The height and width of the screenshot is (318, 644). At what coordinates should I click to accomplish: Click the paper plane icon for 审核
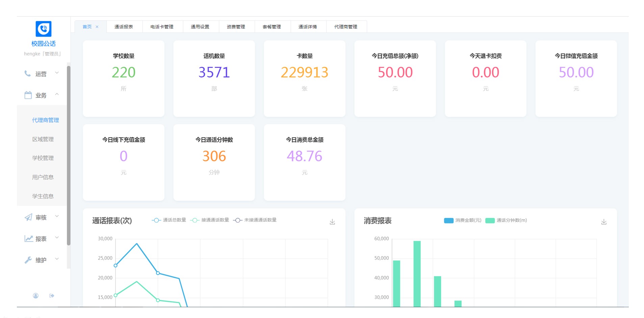point(28,217)
